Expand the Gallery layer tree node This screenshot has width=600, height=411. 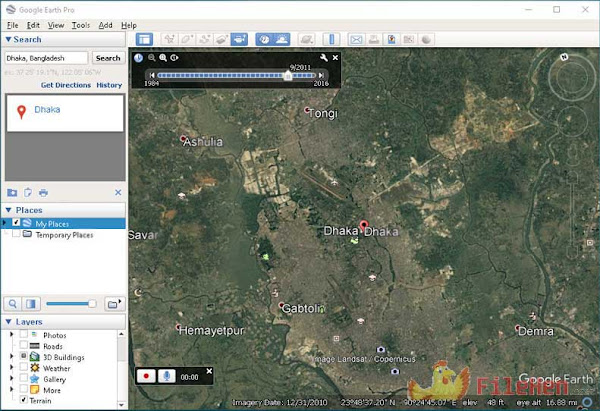click(x=11, y=378)
